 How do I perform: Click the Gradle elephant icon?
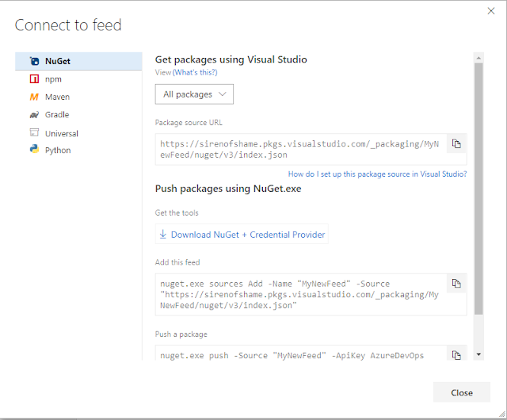point(34,115)
